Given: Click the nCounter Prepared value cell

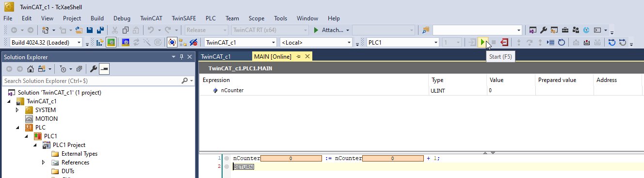Looking at the screenshot, I should [564, 90].
